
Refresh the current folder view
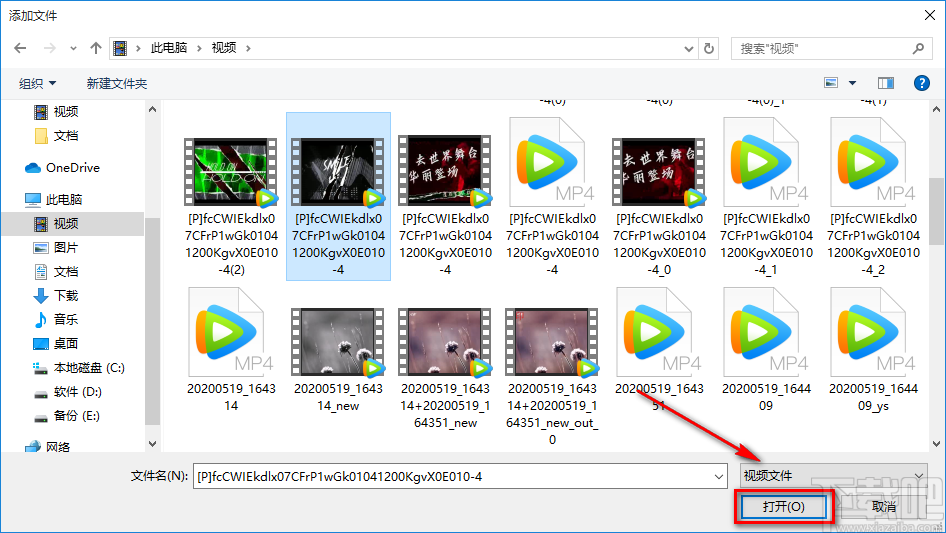[710, 48]
